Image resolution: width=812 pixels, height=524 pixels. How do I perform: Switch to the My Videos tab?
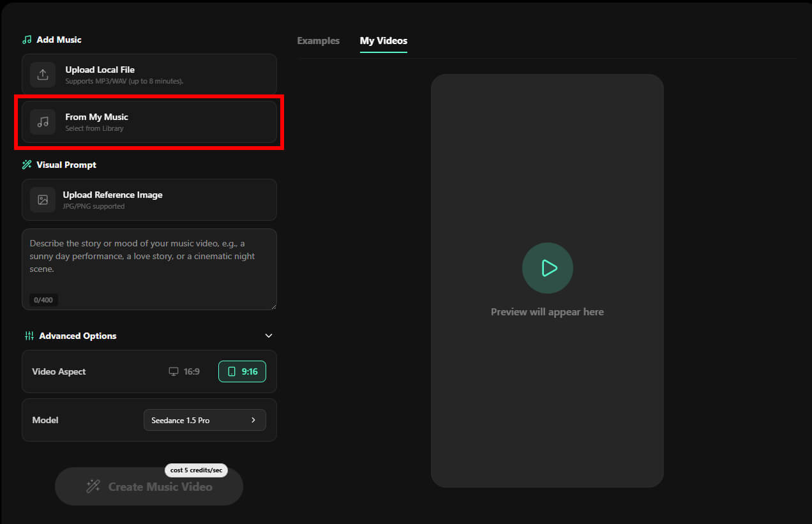(x=384, y=41)
